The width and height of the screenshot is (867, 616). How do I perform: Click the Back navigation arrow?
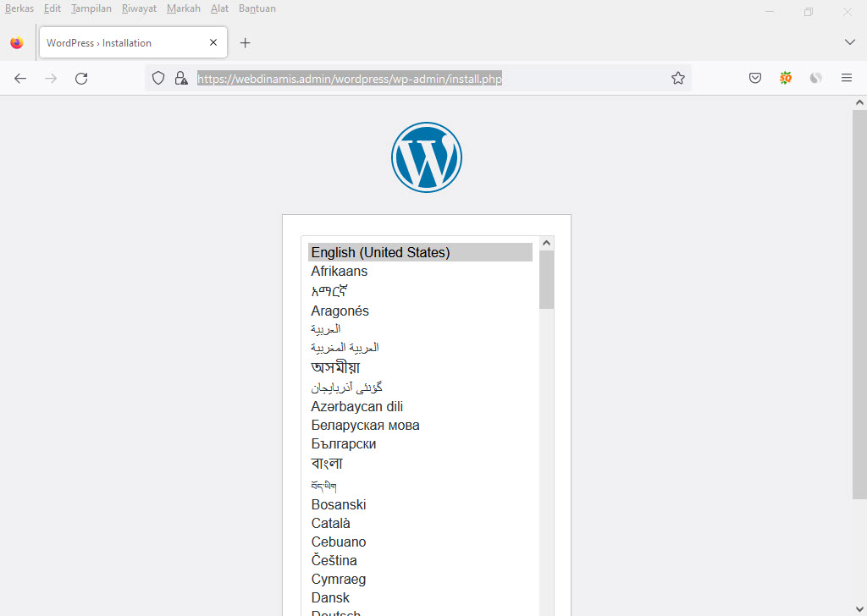pyautogui.click(x=19, y=78)
